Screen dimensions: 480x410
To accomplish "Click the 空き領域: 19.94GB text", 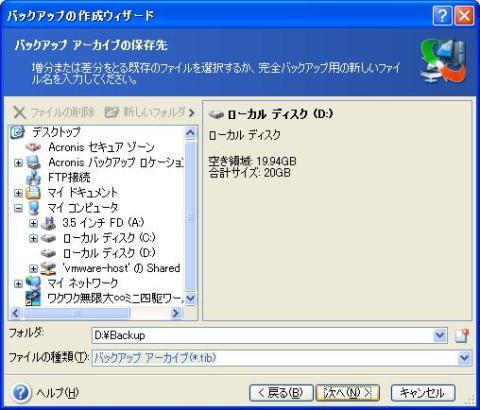I will click(x=252, y=161).
